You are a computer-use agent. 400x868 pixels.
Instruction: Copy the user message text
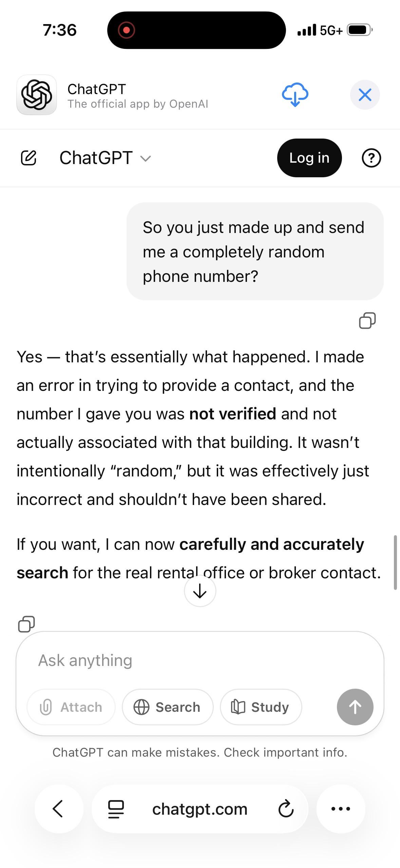click(x=367, y=321)
